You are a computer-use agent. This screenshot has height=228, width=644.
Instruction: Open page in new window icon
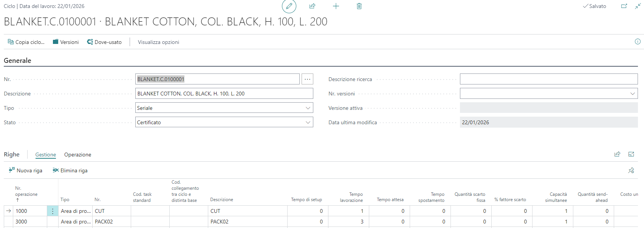624,6
